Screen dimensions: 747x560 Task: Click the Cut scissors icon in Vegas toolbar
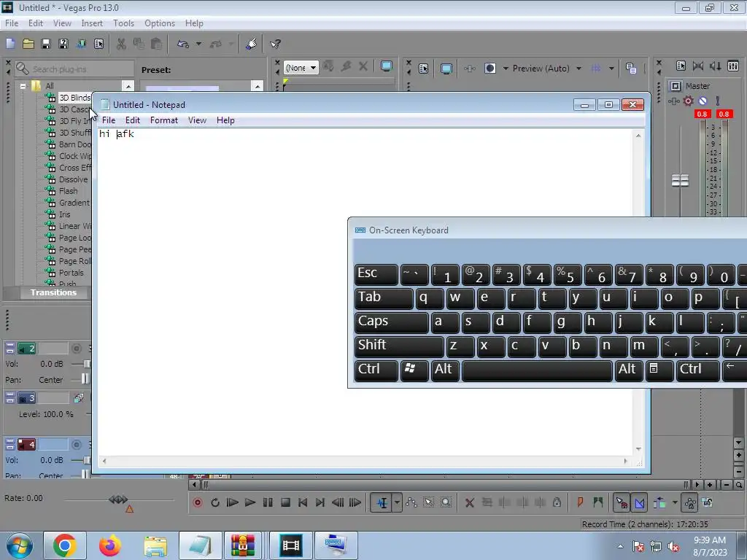point(122,44)
